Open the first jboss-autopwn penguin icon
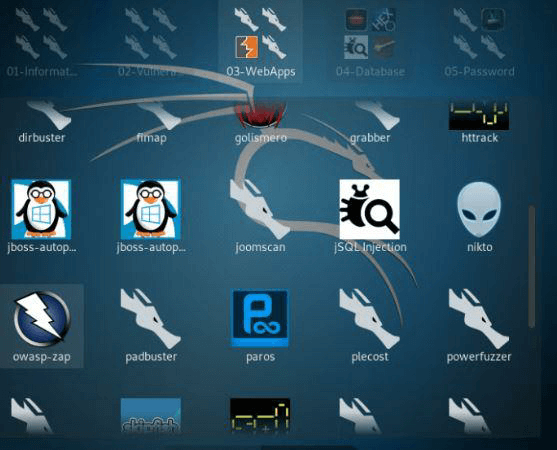Screen dimensions: 557x450 tap(41, 210)
